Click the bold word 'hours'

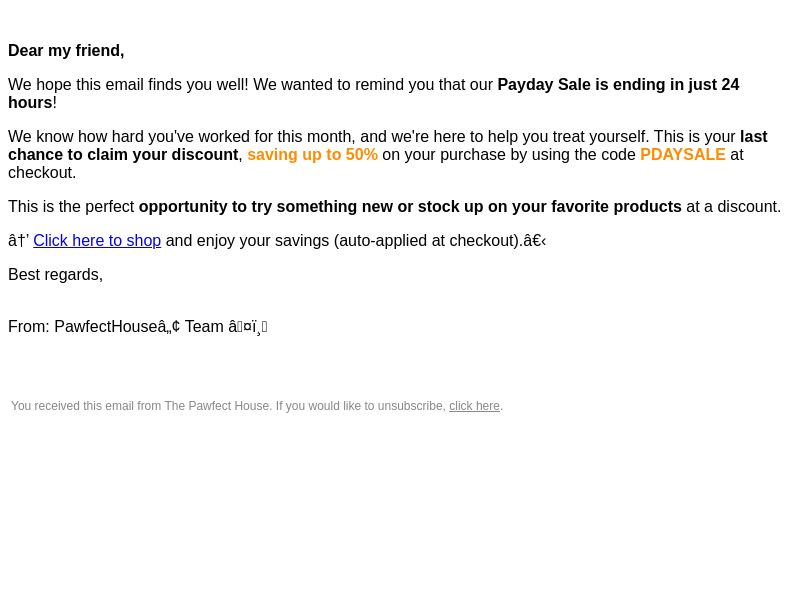pyautogui.click(x=30, y=103)
